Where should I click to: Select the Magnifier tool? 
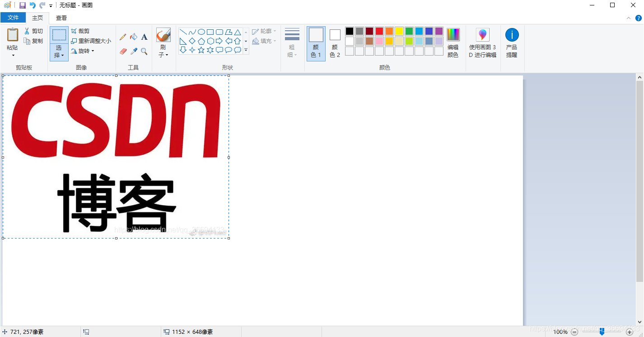coord(144,51)
